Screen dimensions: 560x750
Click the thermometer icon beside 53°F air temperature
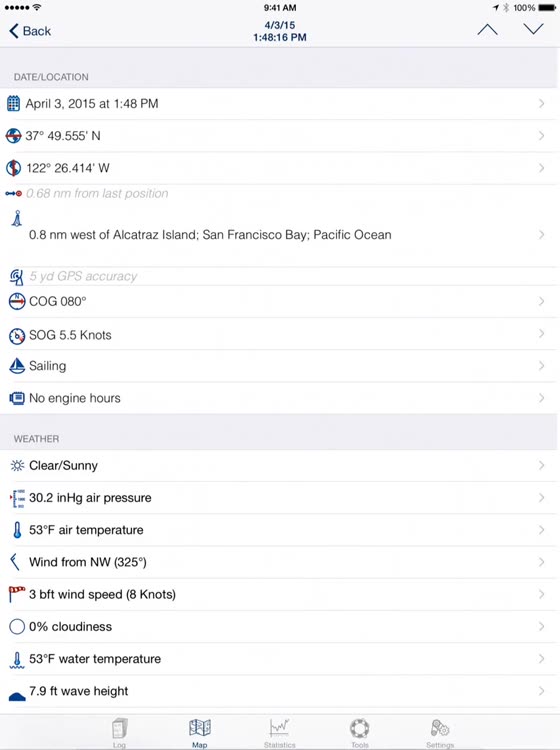coord(17,530)
